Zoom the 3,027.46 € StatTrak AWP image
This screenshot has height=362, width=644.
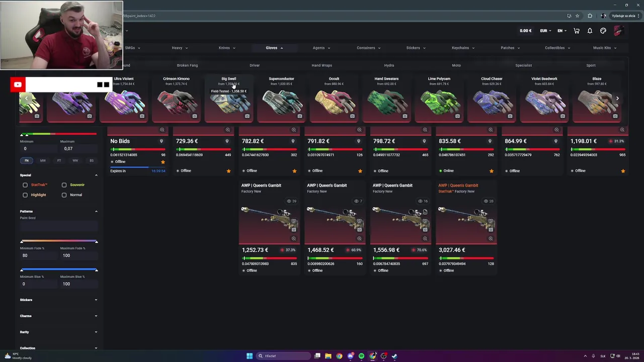(491, 238)
